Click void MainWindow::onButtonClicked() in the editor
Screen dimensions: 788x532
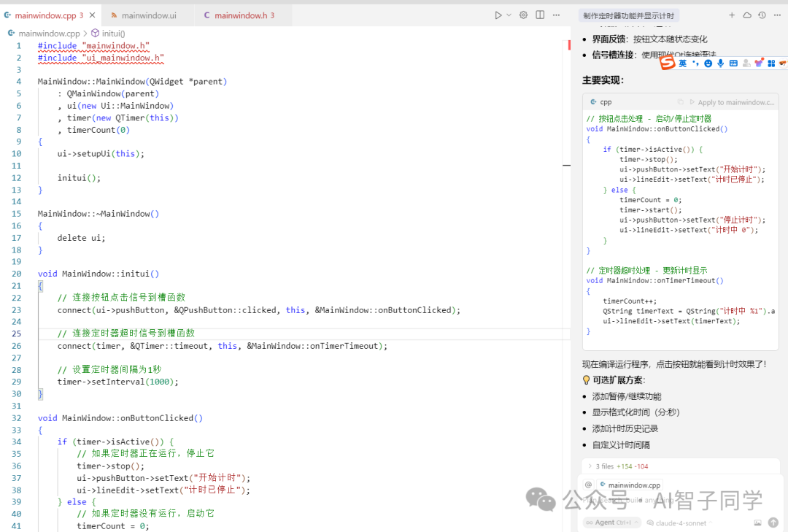coord(120,418)
